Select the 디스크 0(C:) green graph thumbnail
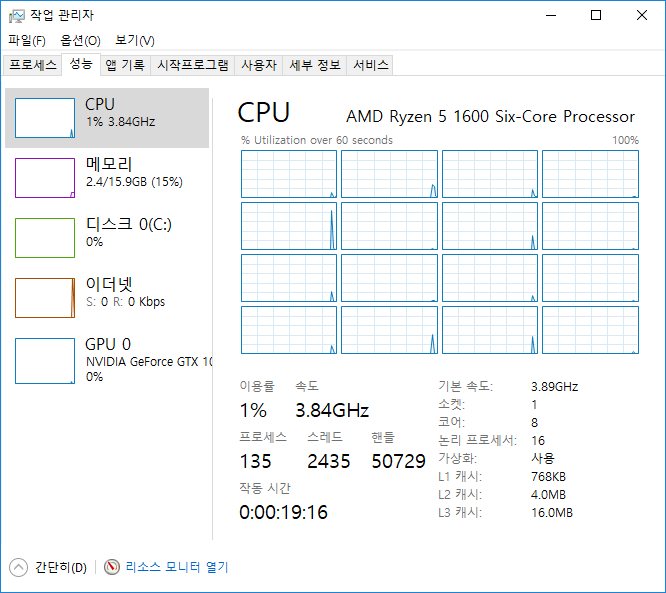 coord(45,238)
